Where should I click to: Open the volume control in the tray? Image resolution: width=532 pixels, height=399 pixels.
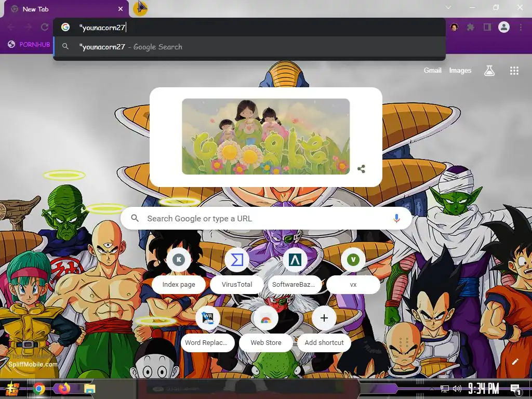(457, 389)
